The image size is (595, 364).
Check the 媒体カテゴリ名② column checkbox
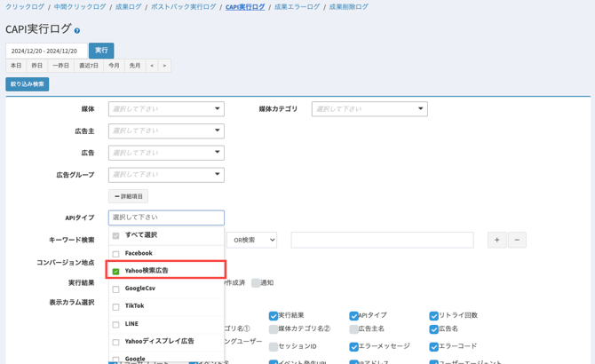tap(274, 329)
